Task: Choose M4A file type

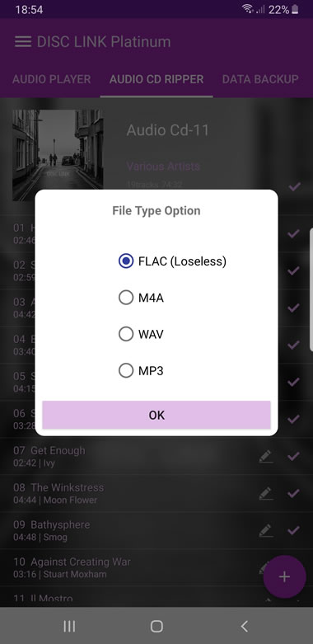Action: pyautogui.click(x=141, y=298)
